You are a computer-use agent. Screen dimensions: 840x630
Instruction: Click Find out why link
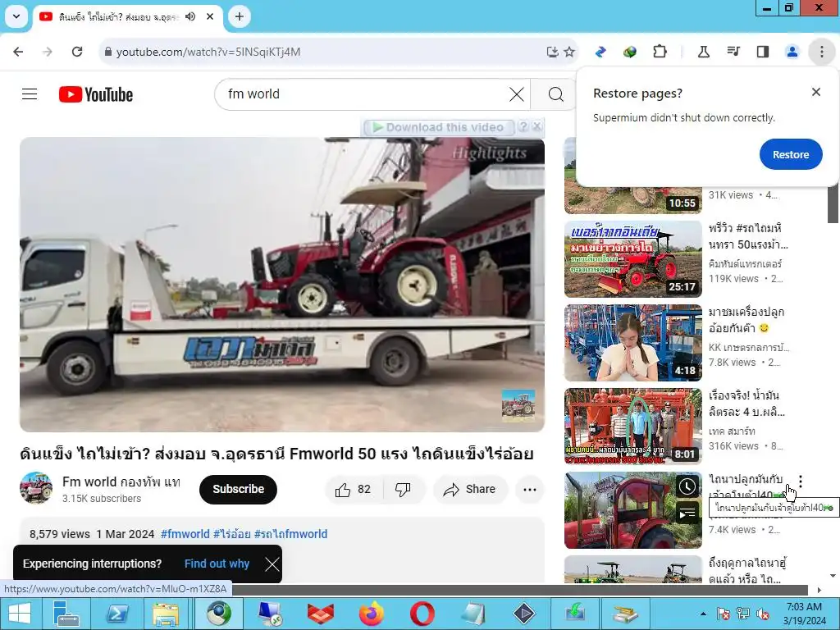pyautogui.click(x=217, y=564)
